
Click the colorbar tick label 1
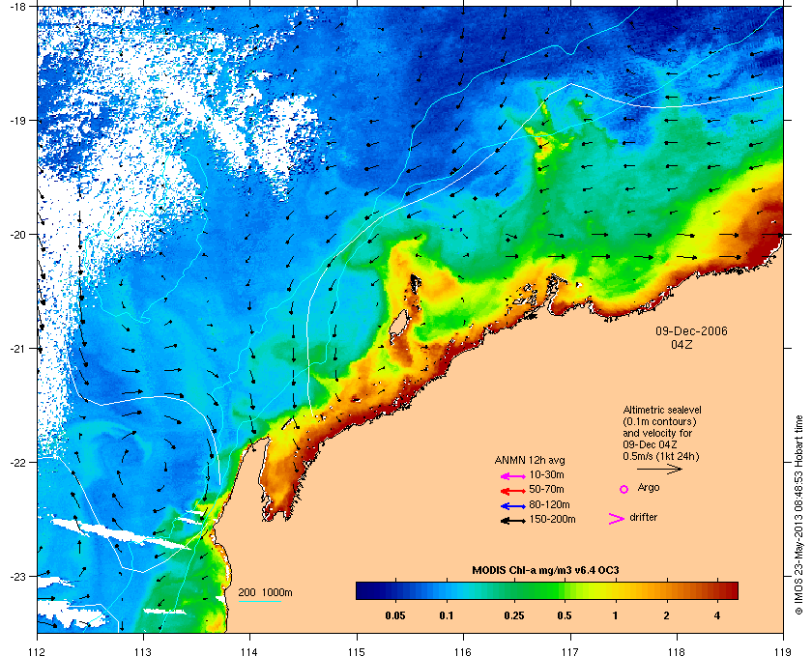(x=615, y=616)
